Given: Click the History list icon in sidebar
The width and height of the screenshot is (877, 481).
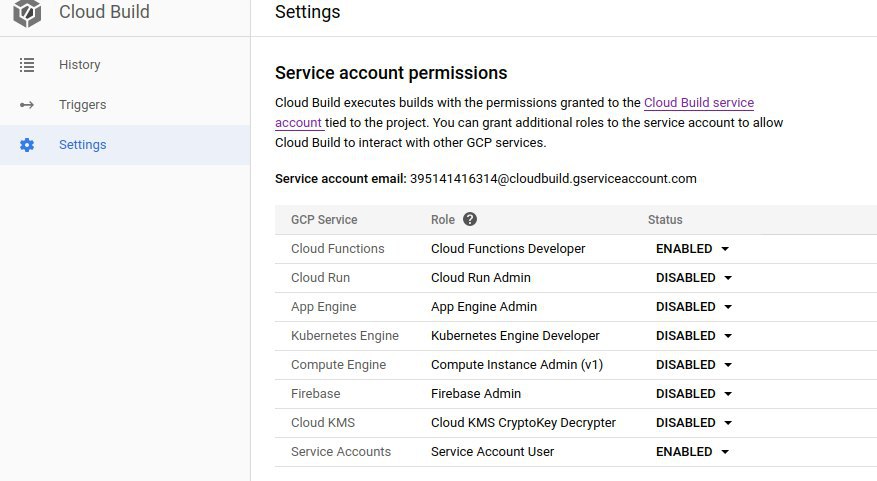Looking at the screenshot, I should click(27, 65).
